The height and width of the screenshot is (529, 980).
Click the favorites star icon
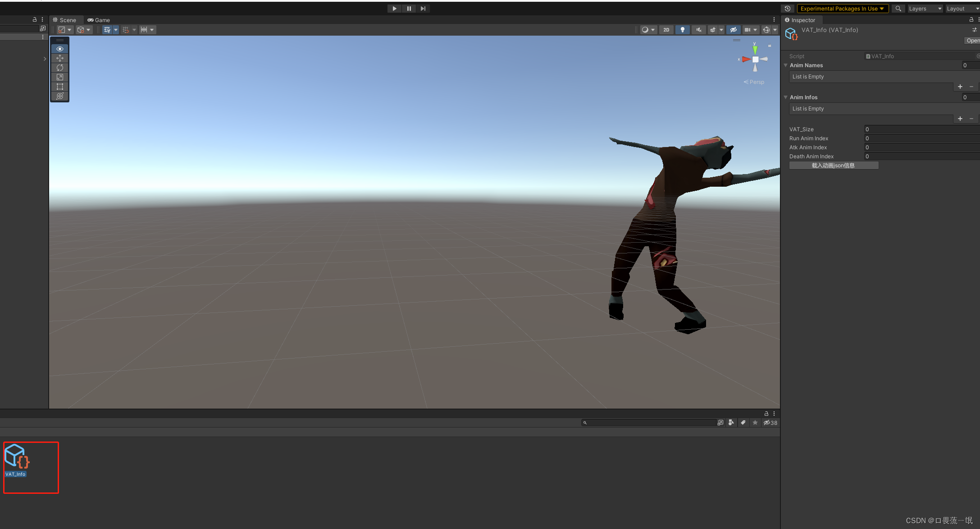[755, 423]
